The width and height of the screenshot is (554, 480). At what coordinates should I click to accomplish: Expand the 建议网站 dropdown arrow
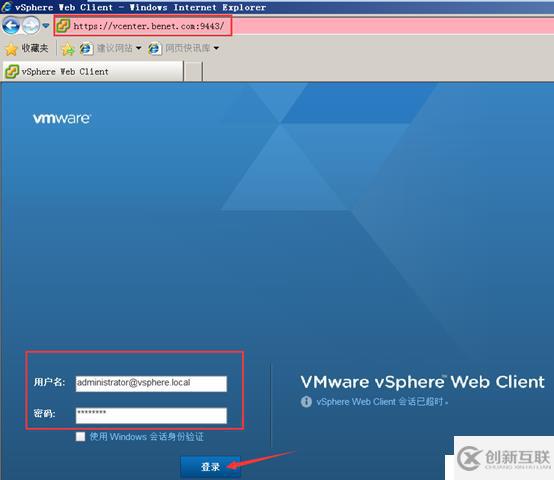click(138, 48)
